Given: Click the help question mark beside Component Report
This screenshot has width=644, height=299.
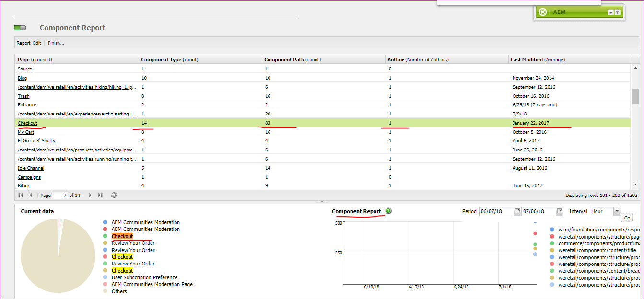Looking at the screenshot, I should (x=388, y=211).
